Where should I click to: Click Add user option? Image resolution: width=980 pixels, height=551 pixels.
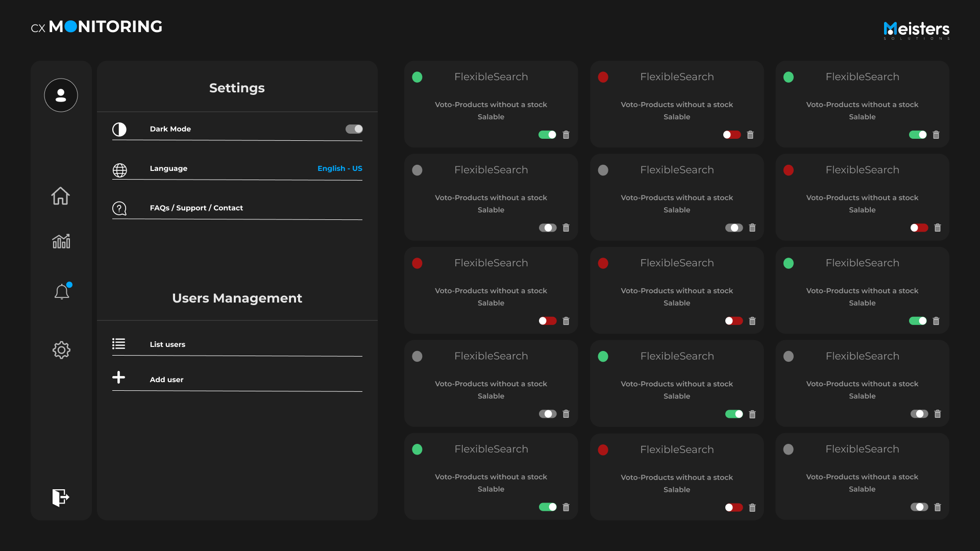click(166, 380)
